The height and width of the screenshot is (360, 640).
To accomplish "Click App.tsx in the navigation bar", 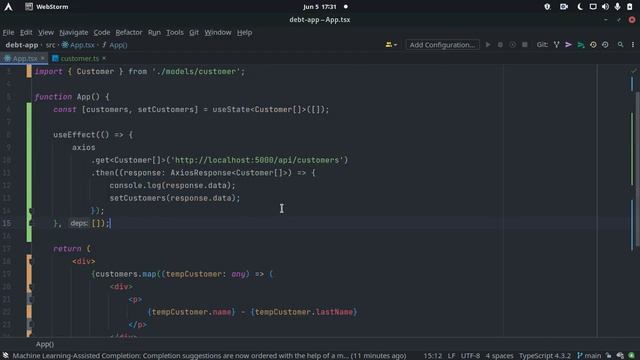I will 78,45.
